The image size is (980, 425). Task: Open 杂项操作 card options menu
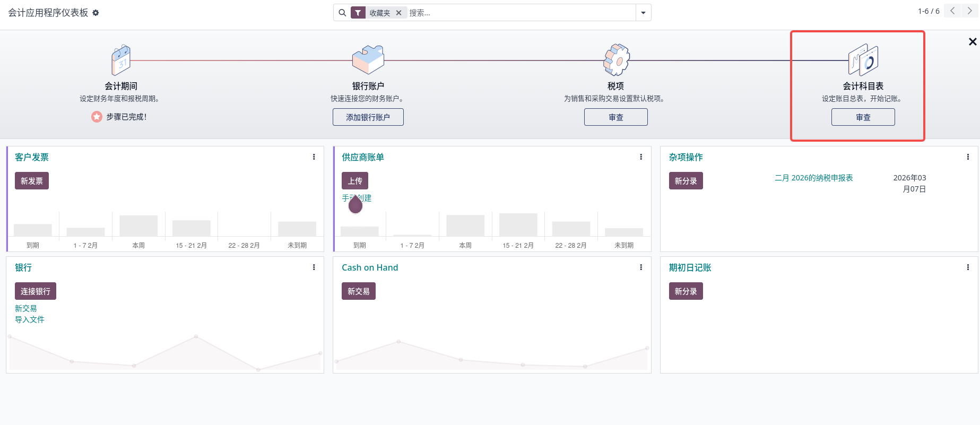(968, 157)
